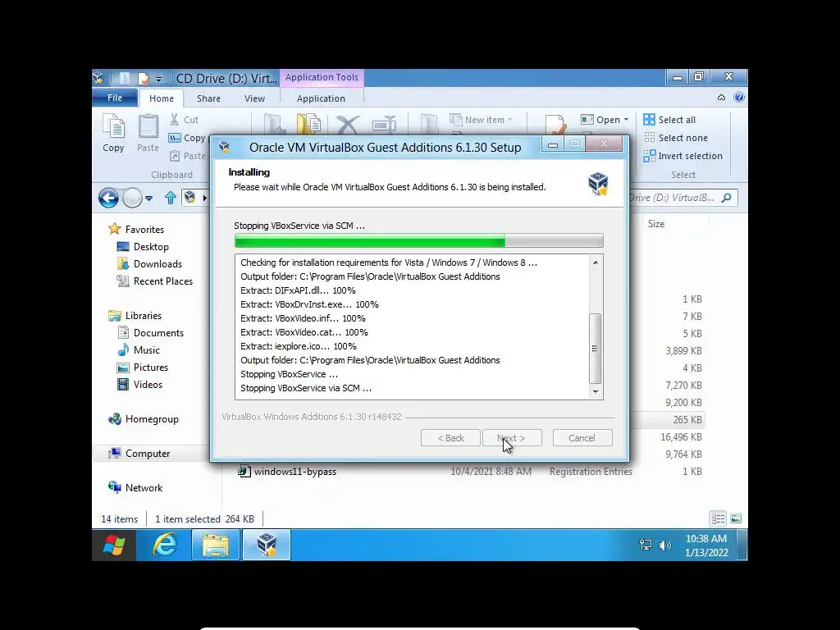Open the Open button dropdown arrow

point(626,120)
